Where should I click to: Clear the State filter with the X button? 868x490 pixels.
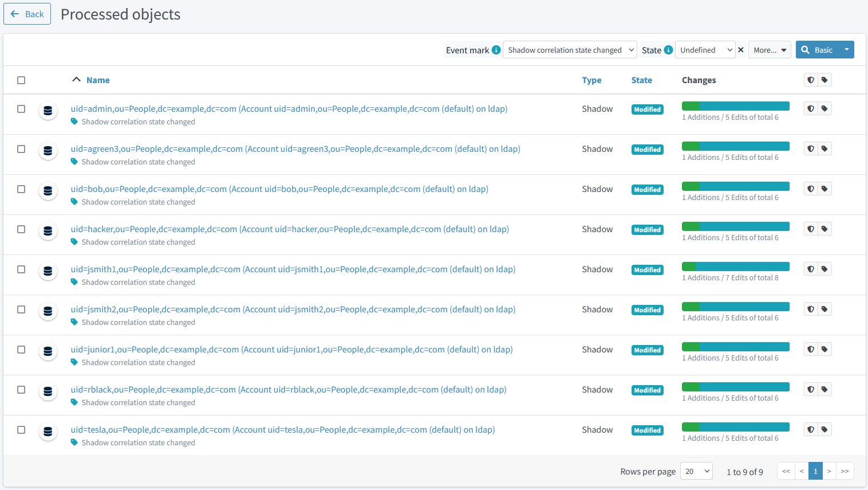[741, 50]
